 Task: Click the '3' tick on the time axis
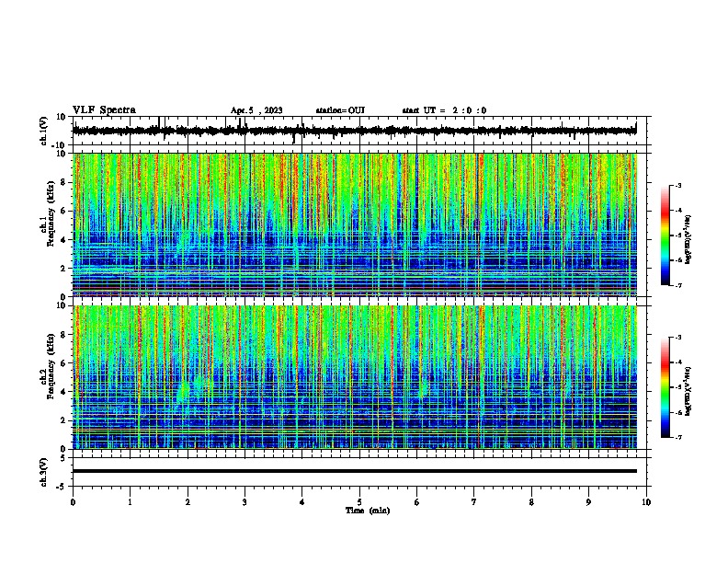pos(245,502)
